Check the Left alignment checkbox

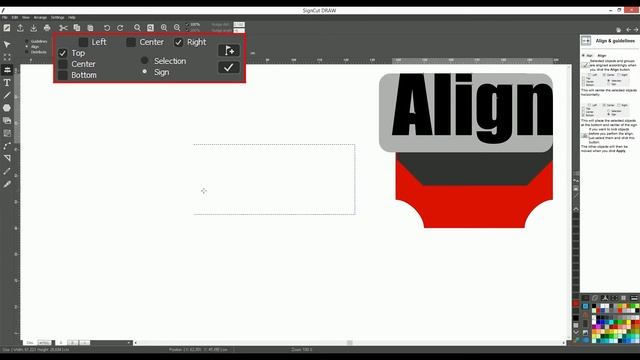[x=83, y=42]
